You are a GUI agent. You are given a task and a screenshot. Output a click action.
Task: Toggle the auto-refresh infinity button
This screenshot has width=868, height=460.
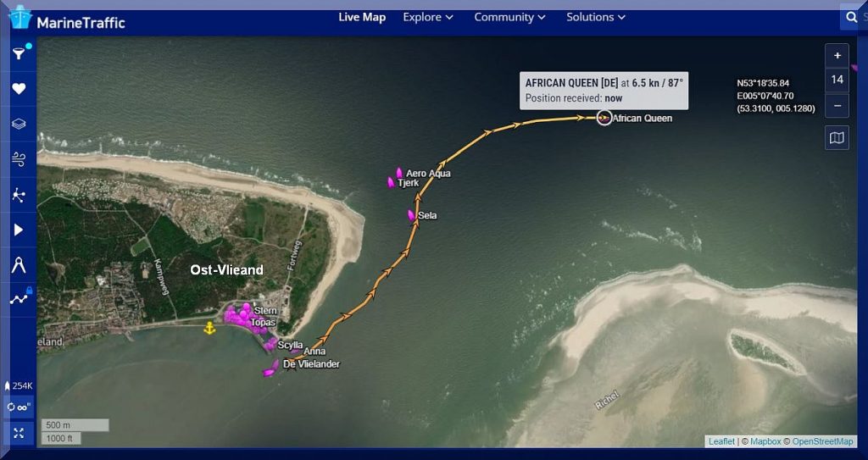pos(19,407)
